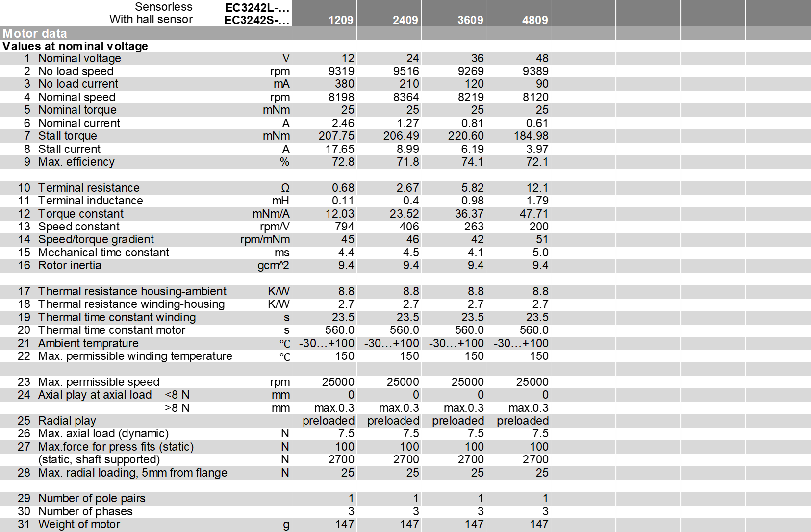Click terminal resistance value 12.1
This screenshot has height=532, width=811.
[537, 188]
